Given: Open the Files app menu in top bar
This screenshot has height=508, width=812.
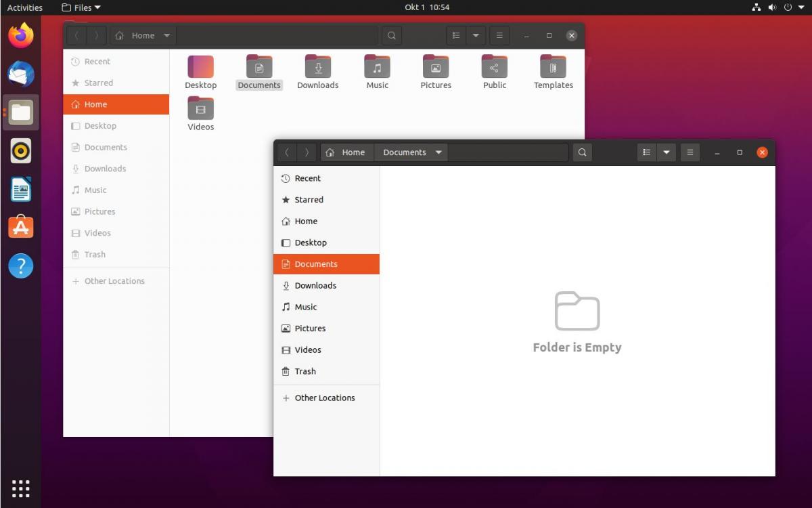Looking at the screenshot, I should pyautogui.click(x=81, y=7).
